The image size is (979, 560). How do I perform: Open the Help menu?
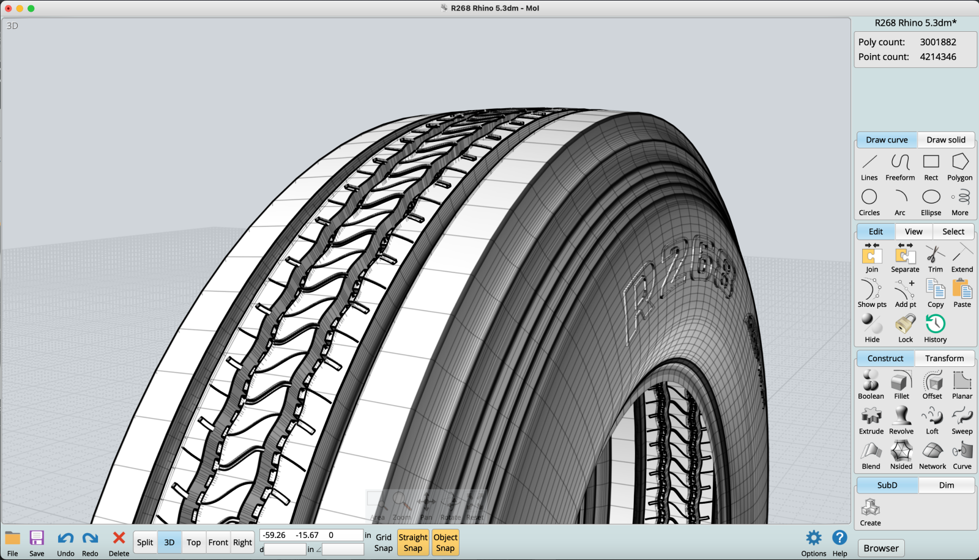coord(839,543)
